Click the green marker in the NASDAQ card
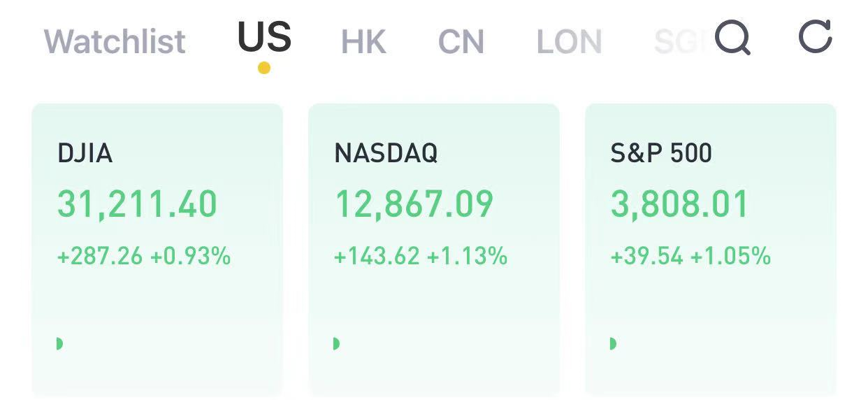The height and width of the screenshot is (400, 868). [336, 343]
